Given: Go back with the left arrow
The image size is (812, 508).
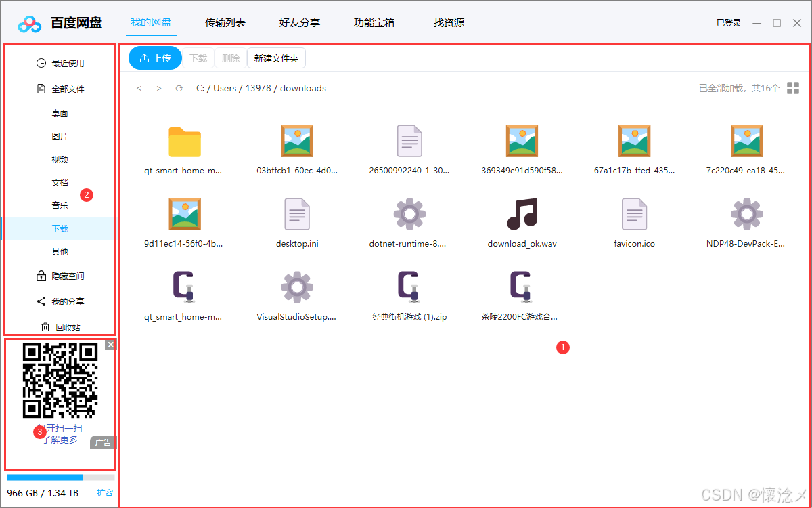Looking at the screenshot, I should [x=139, y=88].
